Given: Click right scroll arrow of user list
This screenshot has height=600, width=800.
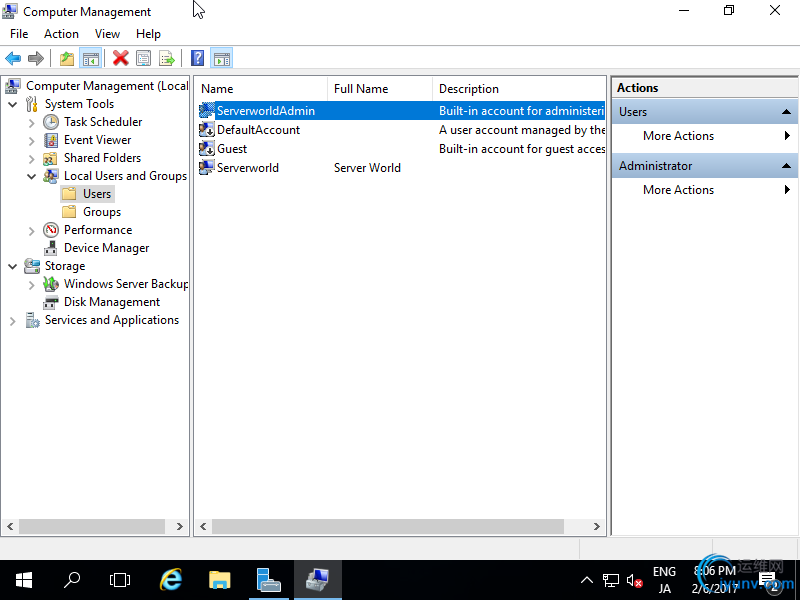Looking at the screenshot, I should point(596,527).
